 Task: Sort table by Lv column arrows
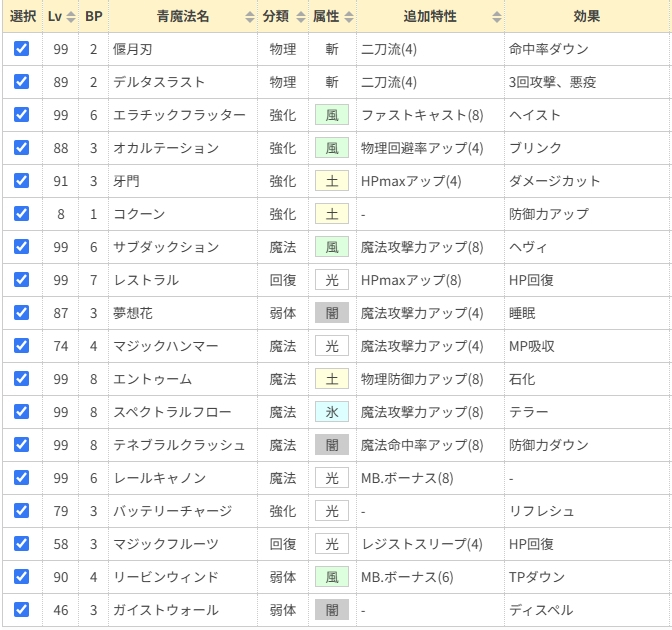click(70, 17)
